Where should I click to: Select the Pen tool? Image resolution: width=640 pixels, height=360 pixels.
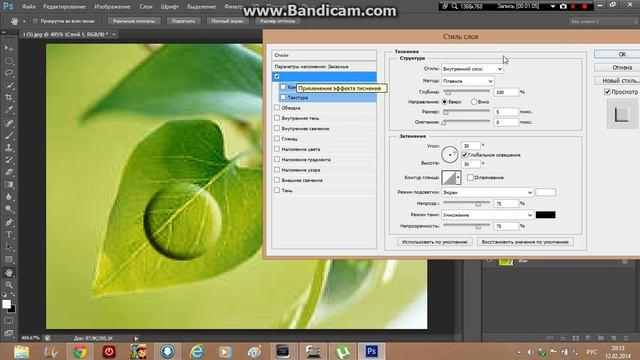[9, 222]
